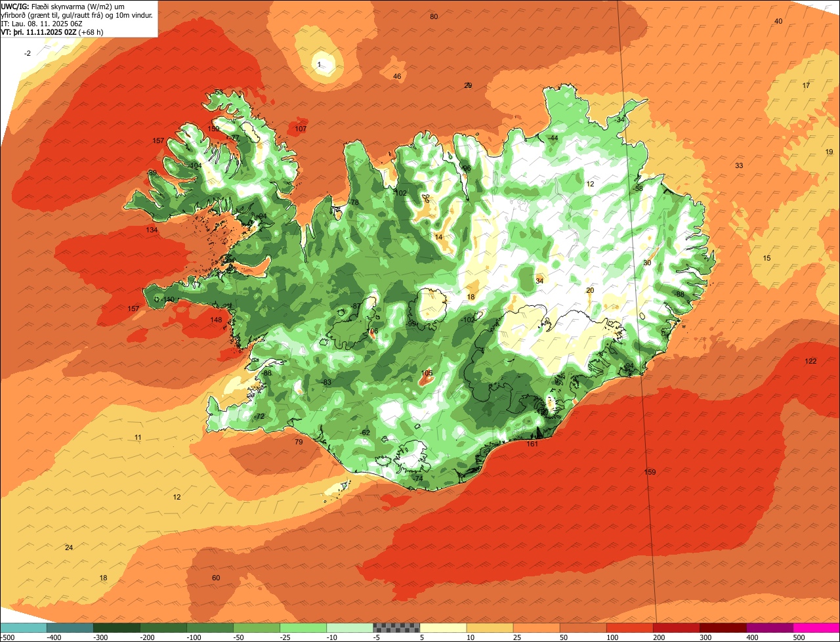The width and height of the screenshot is (840, 642).
Task: Click the checkered -5 to 5 legend swatch
Action: tap(396, 628)
